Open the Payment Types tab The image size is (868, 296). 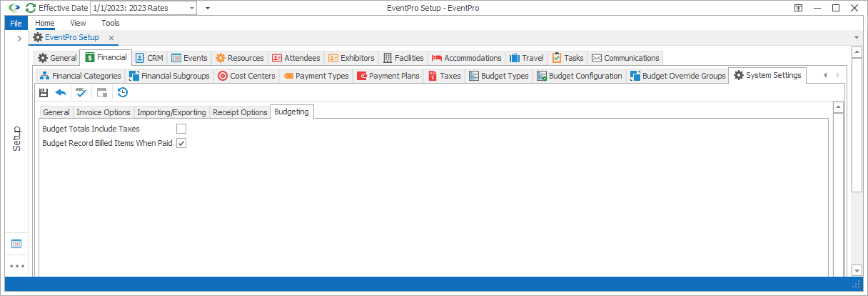coord(316,76)
